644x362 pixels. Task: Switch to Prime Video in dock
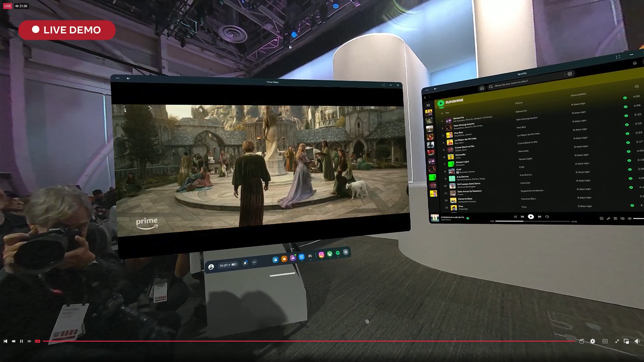[x=302, y=257]
